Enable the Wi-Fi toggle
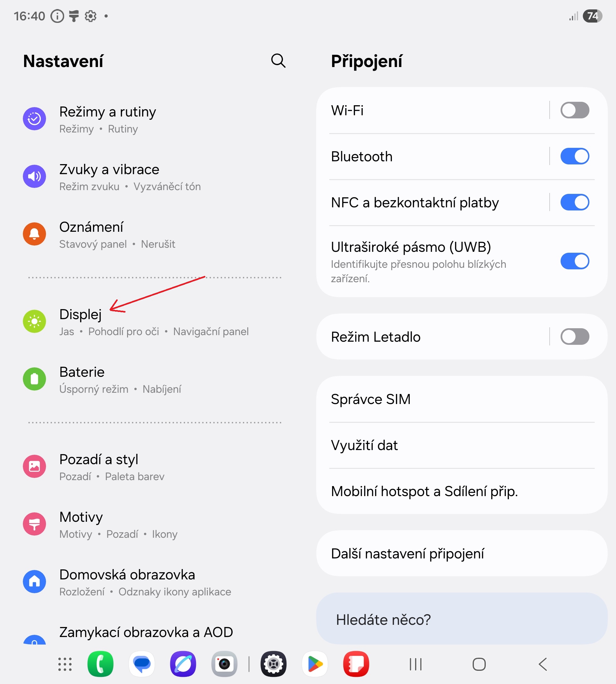Screen dimensions: 616x684 [575, 110]
